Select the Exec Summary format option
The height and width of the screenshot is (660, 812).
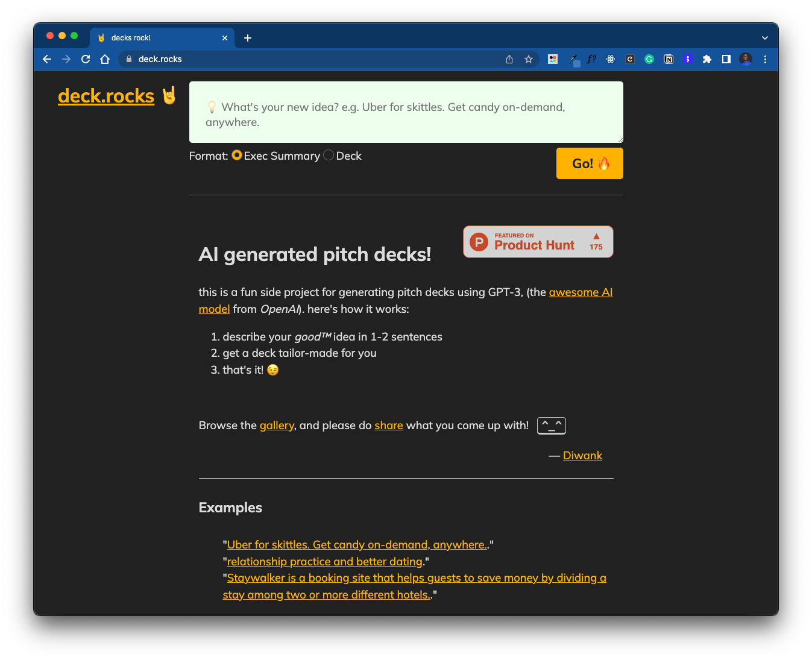tap(237, 156)
